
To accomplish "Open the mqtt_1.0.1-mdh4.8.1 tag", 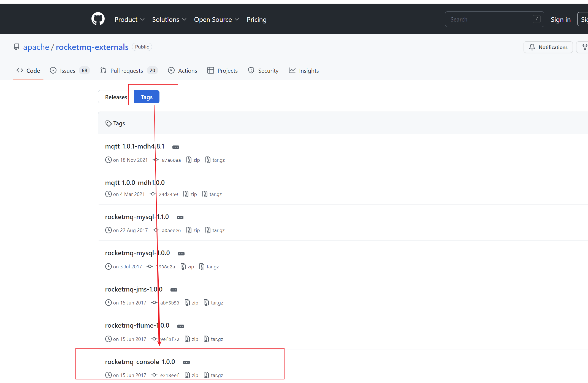I will coord(135,146).
